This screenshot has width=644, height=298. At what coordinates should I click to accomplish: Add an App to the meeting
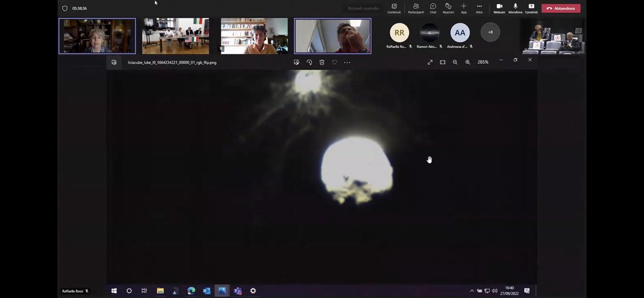tap(464, 8)
